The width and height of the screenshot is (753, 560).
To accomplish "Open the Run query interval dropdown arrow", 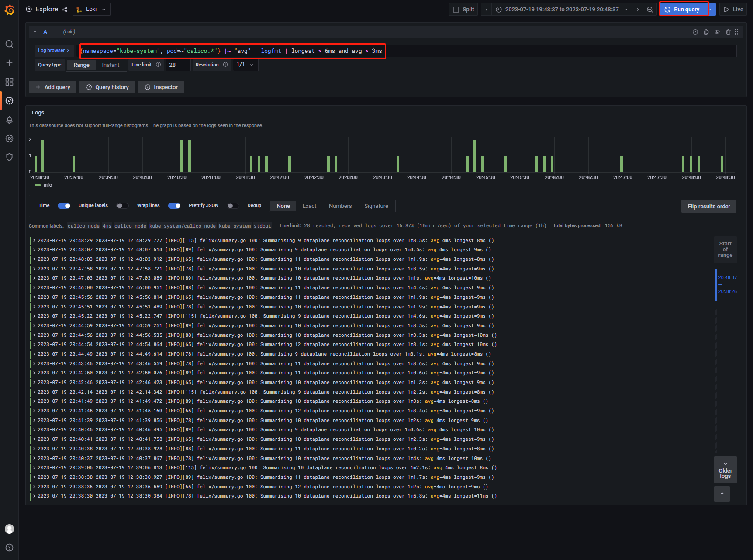I will click(712, 10).
